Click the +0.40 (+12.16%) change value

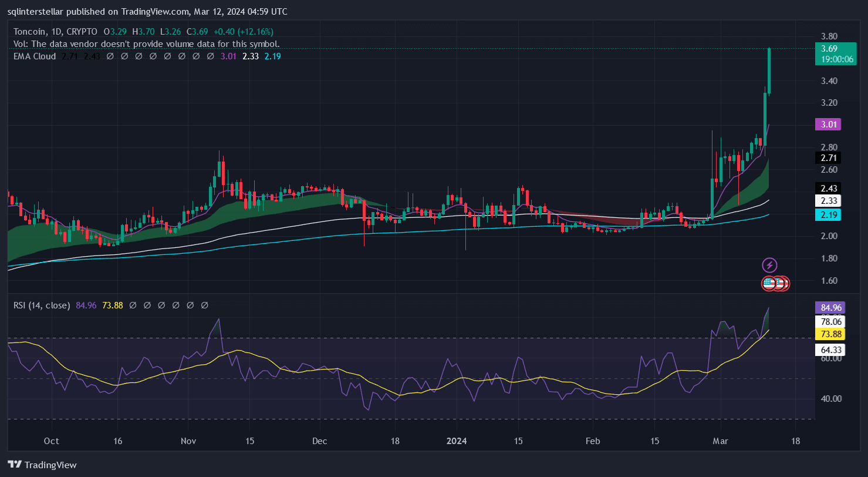click(243, 31)
